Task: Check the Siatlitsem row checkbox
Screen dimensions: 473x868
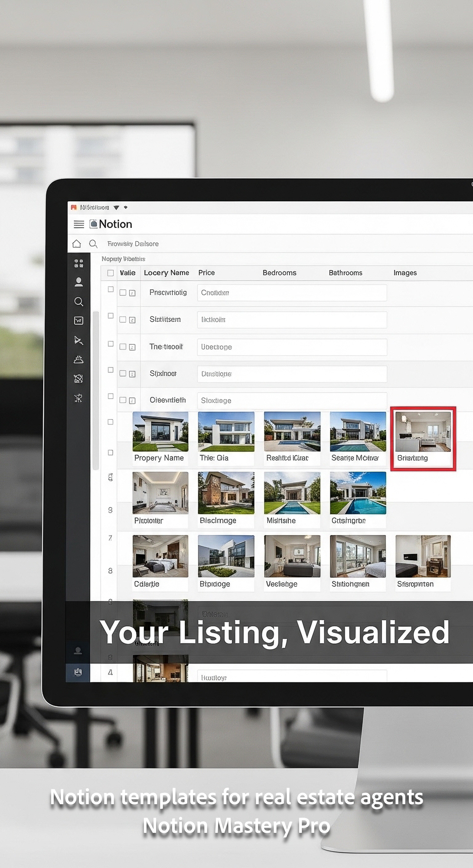Action: click(x=123, y=319)
